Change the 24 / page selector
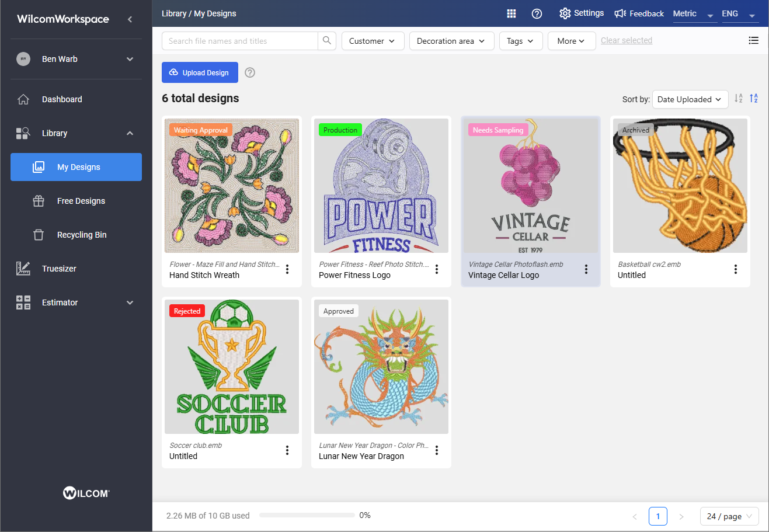The height and width of the screenshot is (532, 769). pos(729,516)
